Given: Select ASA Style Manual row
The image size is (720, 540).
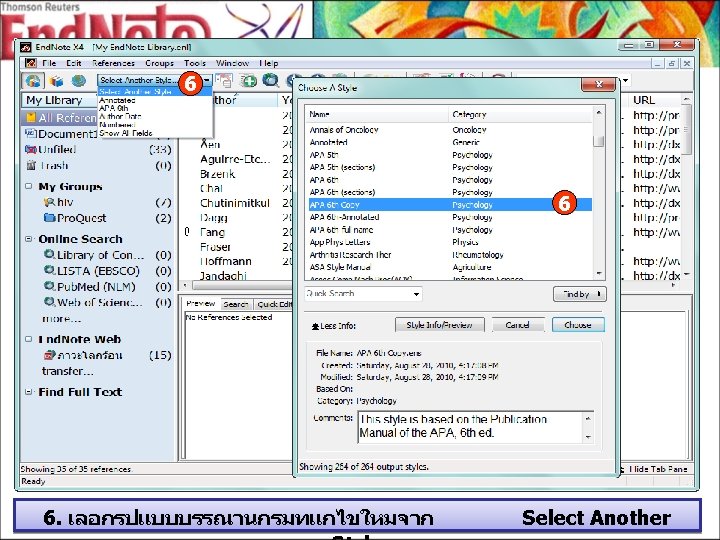Looking at the screenshot, I should tap(450, 267).
